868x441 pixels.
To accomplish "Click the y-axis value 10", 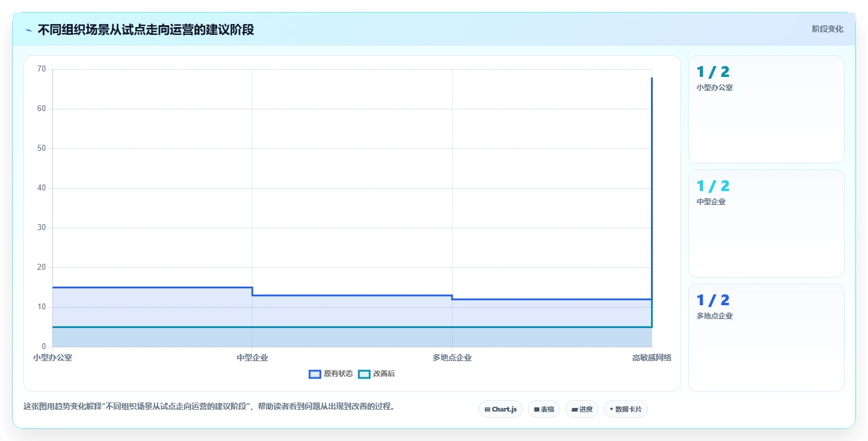I will click(41, 307).
